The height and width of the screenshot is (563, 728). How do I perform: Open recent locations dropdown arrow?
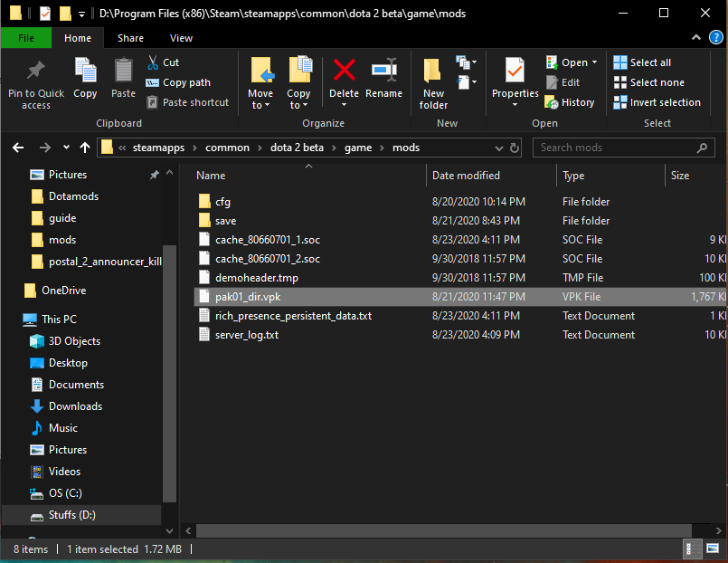coord(66,148)
